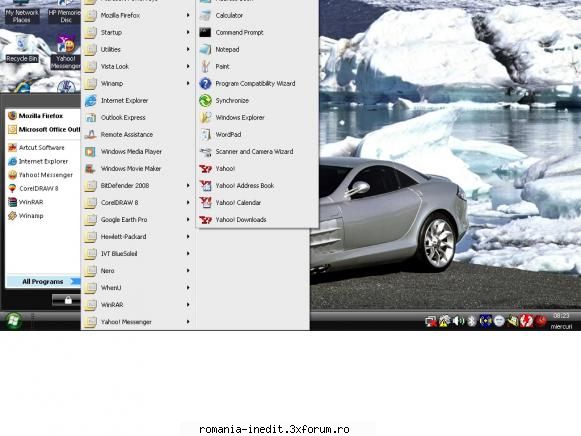Expand the CorelDRAW 8 folder arrow

click(188, 203)
